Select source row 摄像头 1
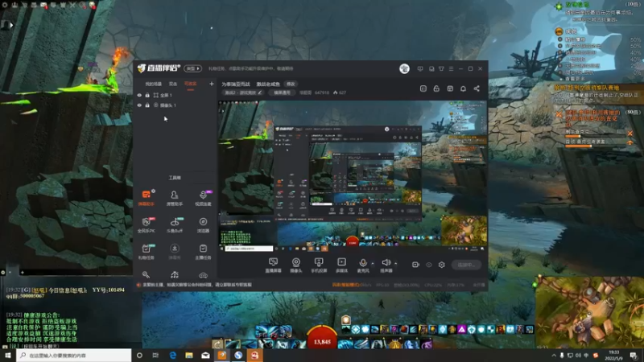The width and height of the screenshot is (644, 362). [x=175, y=105]
